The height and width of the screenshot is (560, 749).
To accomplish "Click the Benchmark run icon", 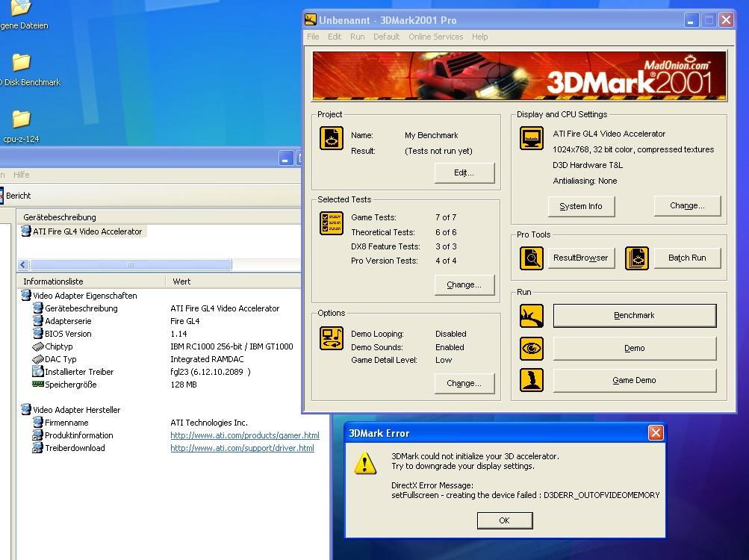I will coord(531,316).
